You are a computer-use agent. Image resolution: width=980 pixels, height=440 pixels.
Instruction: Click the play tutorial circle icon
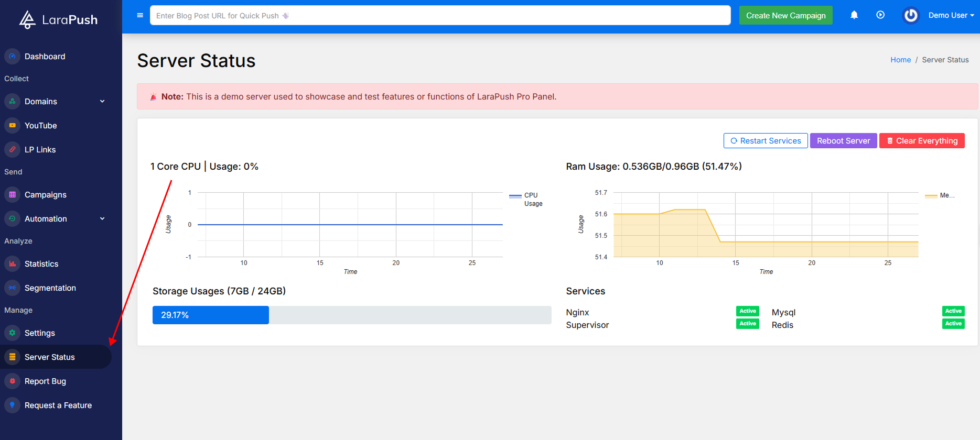click(x=880, y=15)
